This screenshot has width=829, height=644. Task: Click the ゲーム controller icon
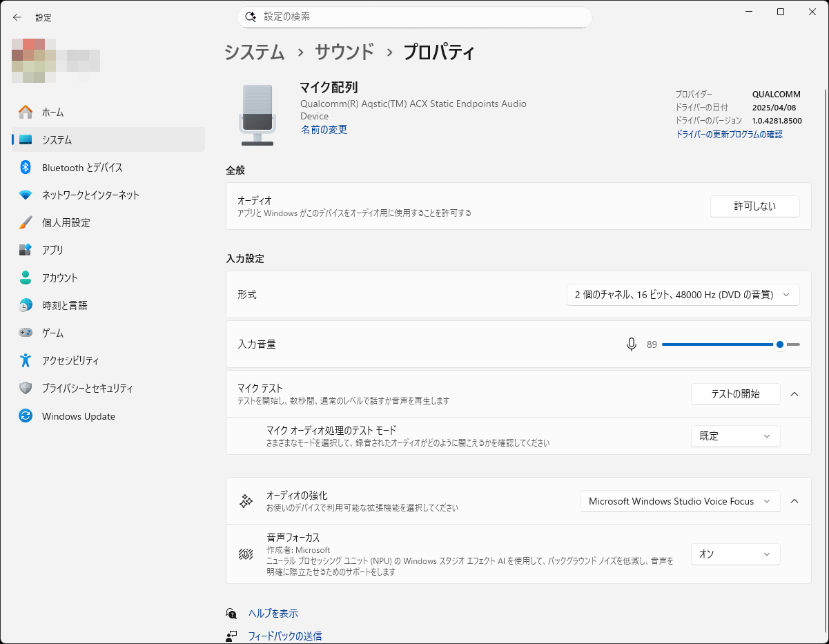pos(24,333)
